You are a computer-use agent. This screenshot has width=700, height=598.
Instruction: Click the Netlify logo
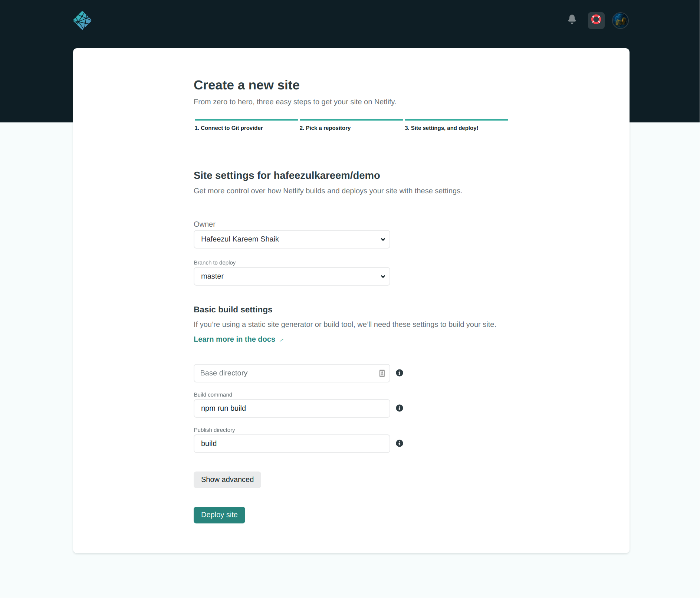click(x=82, y=20)
